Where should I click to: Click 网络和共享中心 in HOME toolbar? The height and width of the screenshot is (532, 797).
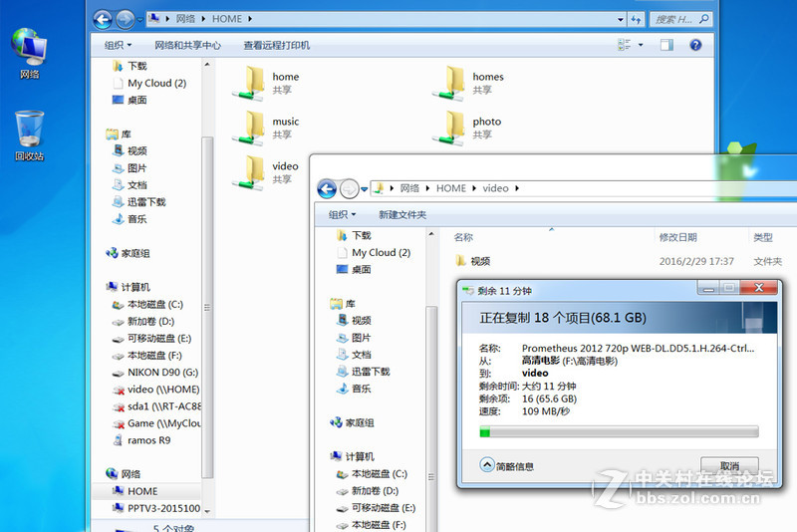coord(187,45)
